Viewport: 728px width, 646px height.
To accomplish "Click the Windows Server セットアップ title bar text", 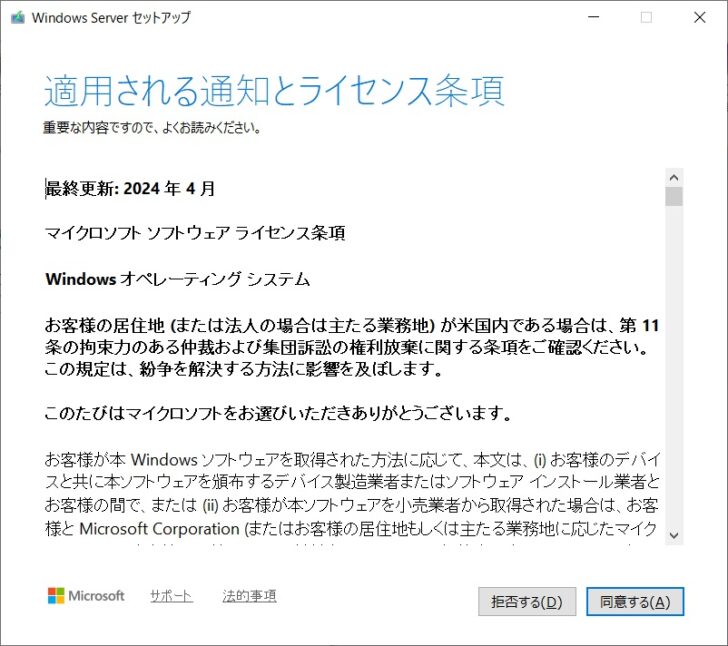I will point(111,18).
